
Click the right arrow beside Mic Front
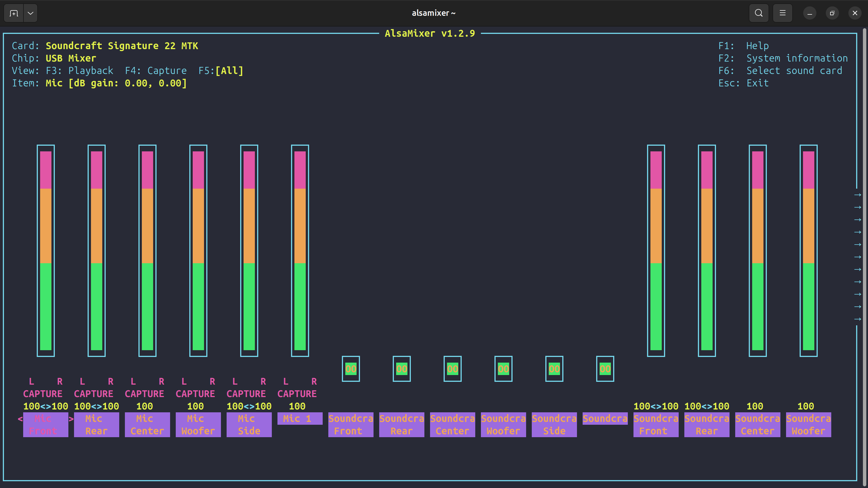click(71, 419)
